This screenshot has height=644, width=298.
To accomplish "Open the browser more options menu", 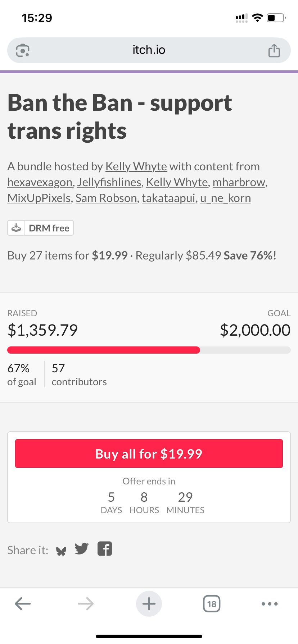I will coord(270,604).
